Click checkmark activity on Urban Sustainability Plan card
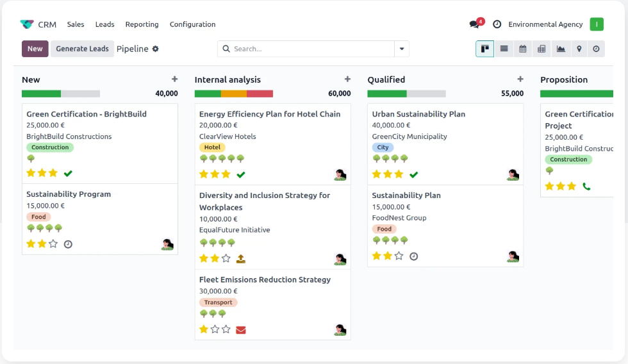This screenshot has height=364, width=628. (414, 174)
